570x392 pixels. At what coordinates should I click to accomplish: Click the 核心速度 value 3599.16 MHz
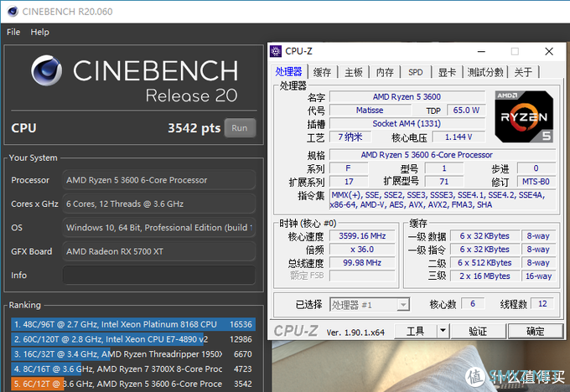coord(362,236)
